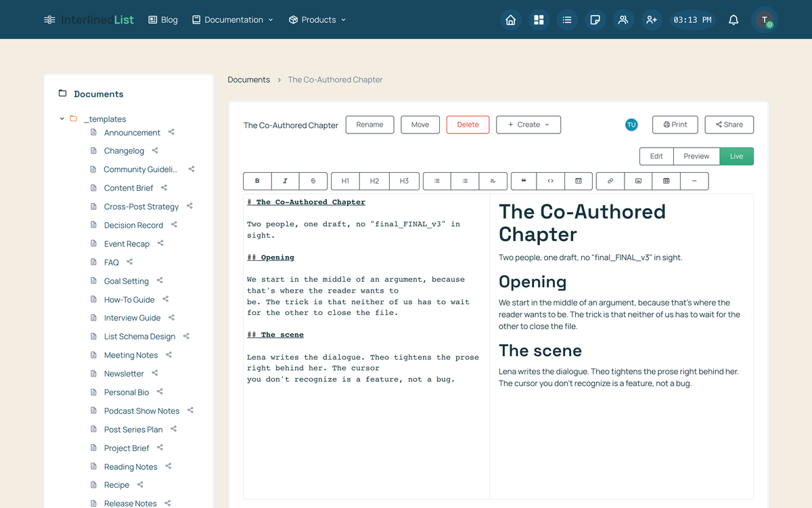This screenshot has width=812, height=508.
Task: Insert an image
Action: [638, 181]
